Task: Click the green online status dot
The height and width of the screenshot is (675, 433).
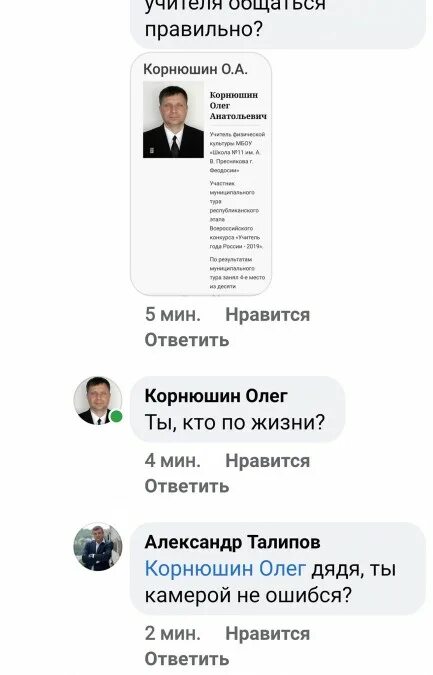Action: (x=116, y=416)
